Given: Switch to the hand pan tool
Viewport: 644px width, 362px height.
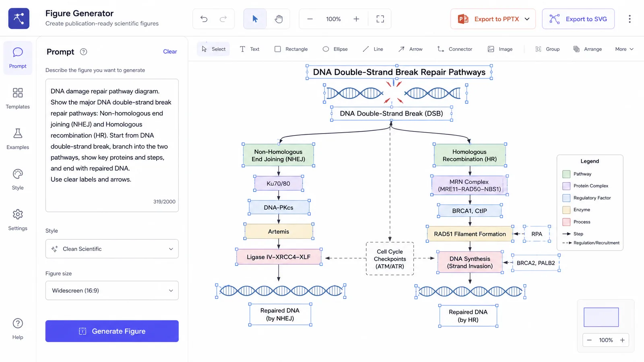Looking at the screenshot, I should 279,19.
